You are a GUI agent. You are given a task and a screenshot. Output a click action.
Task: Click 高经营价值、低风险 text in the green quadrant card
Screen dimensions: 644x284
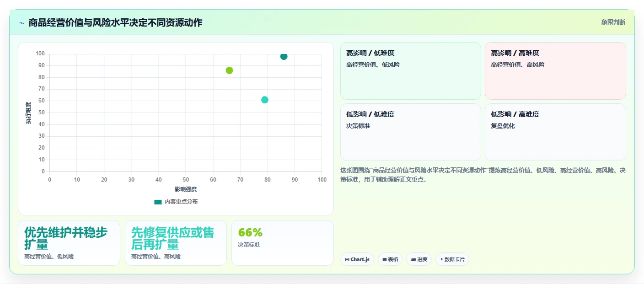point(373,65)
